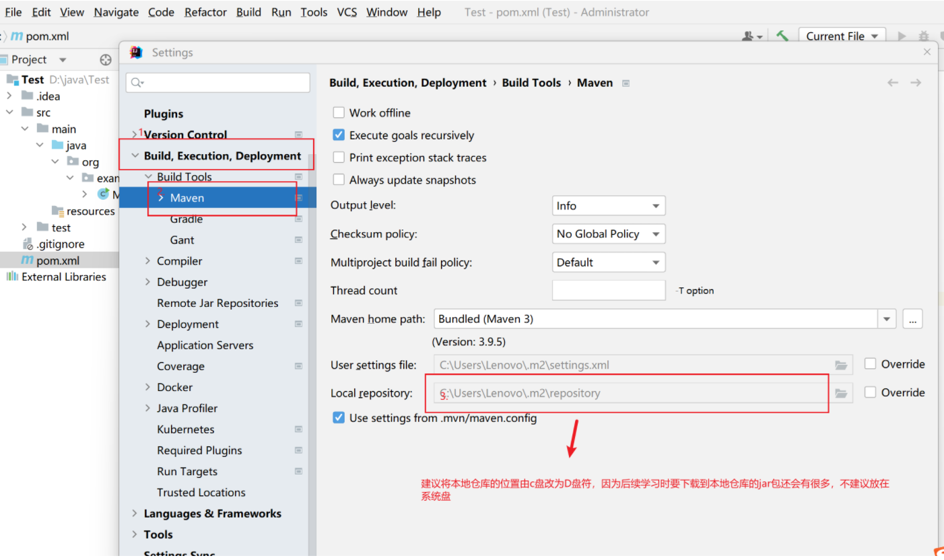Open the Refactor menu

pyautogui.click(x=207, y=12)
